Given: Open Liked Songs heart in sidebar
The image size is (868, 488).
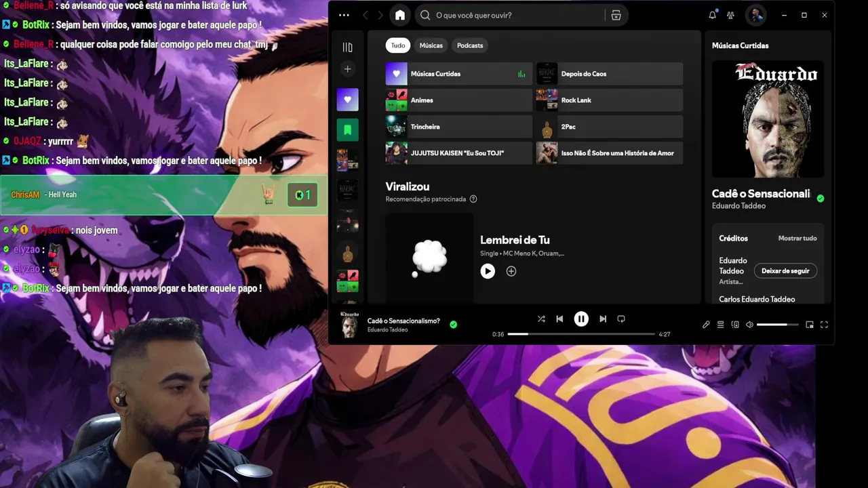Looking at the screenshot, I should click(347, 100).
